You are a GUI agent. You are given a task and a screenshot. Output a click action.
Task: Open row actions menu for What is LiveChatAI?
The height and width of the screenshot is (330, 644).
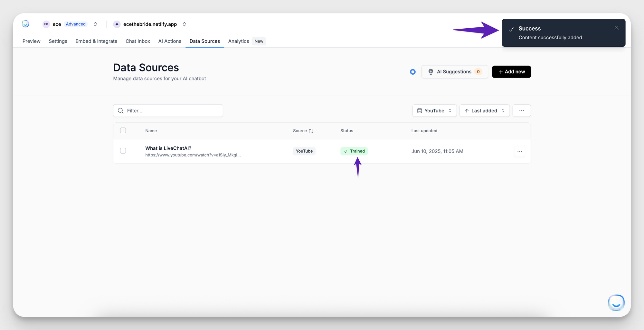pos(520,151)
